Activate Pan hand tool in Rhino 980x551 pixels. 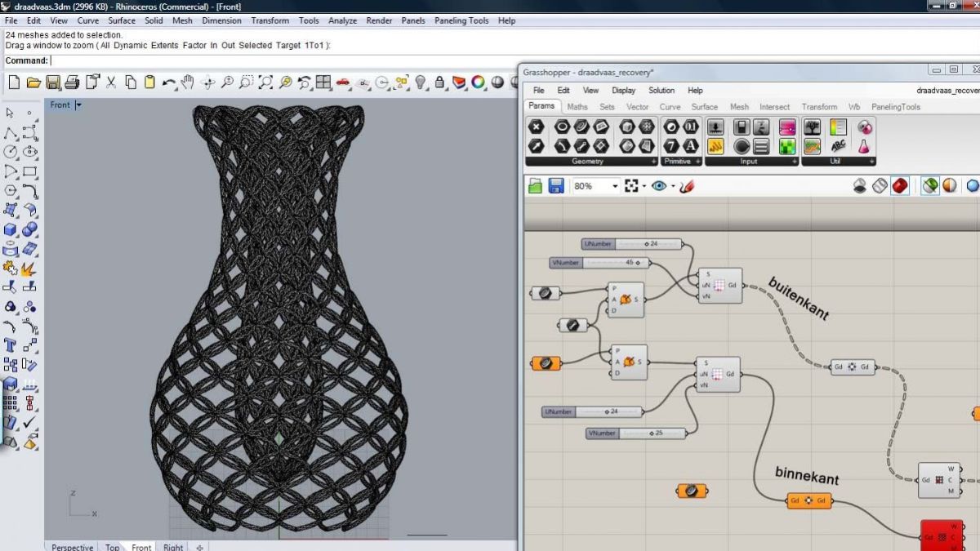click(188, 82)
